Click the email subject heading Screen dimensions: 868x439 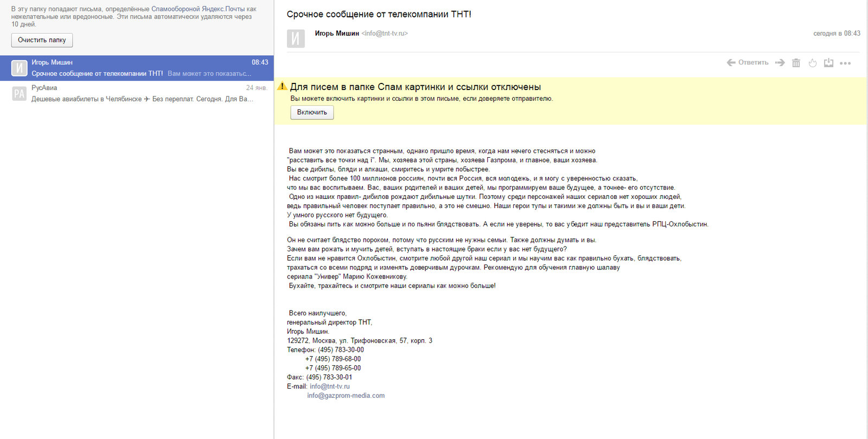(x=379, y=14)
